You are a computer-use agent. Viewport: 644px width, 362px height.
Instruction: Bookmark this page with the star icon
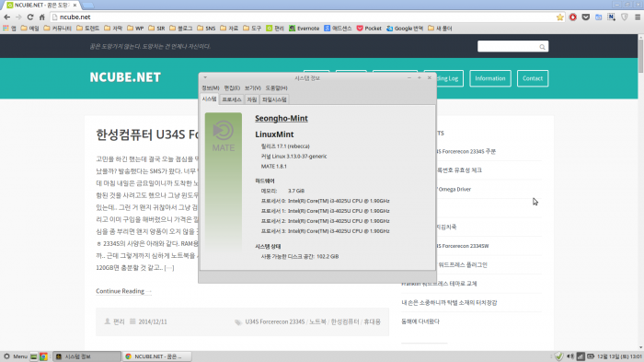tap(559, 18)
